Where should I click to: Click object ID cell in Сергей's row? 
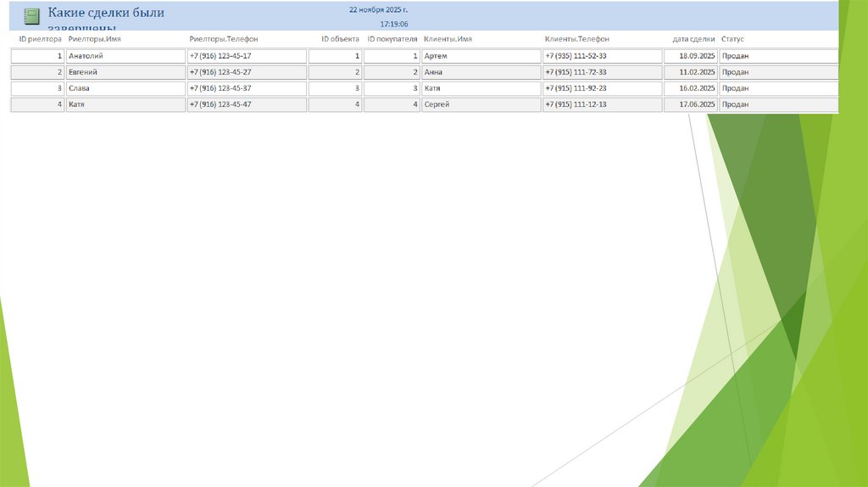[x=336, y=104]
